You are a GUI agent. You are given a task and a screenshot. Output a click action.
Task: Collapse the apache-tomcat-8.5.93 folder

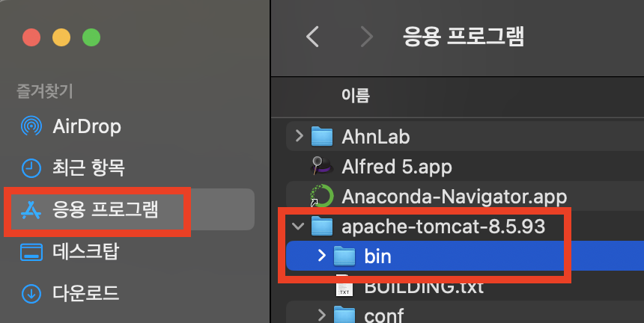[x=299, y=226]
